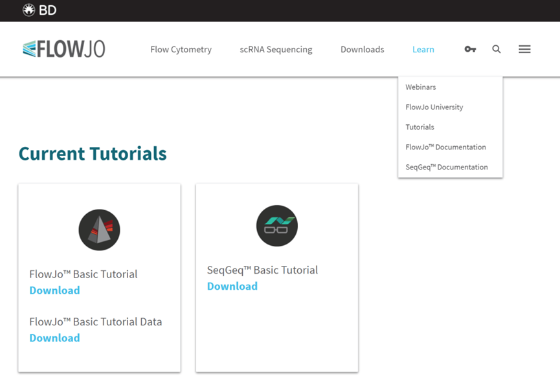Open FlowJo™ Documentation from the dropdown
Image resolution: width=560 pixels, height=392 pixels.
445,147
